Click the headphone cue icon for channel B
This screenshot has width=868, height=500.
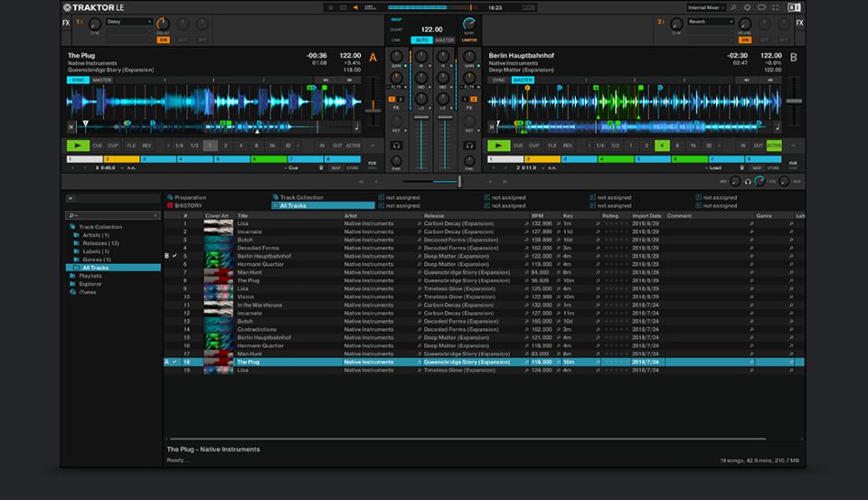pos(469,145)
